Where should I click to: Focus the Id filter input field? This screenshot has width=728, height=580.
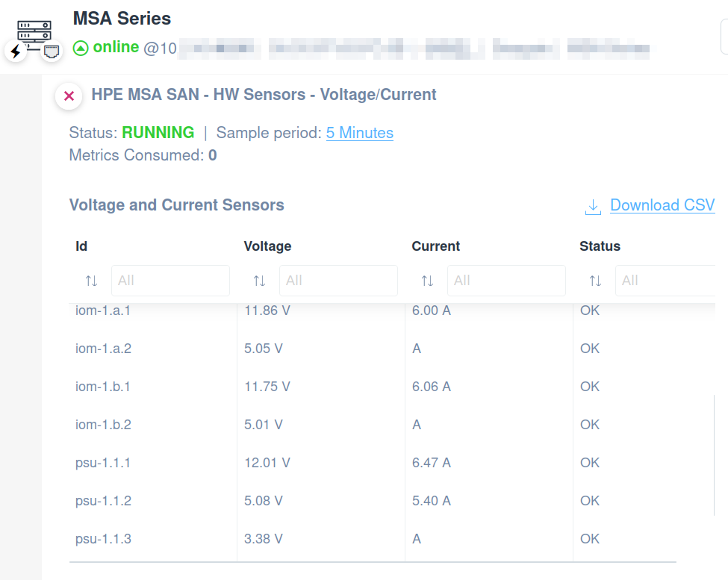click(170, 281)
